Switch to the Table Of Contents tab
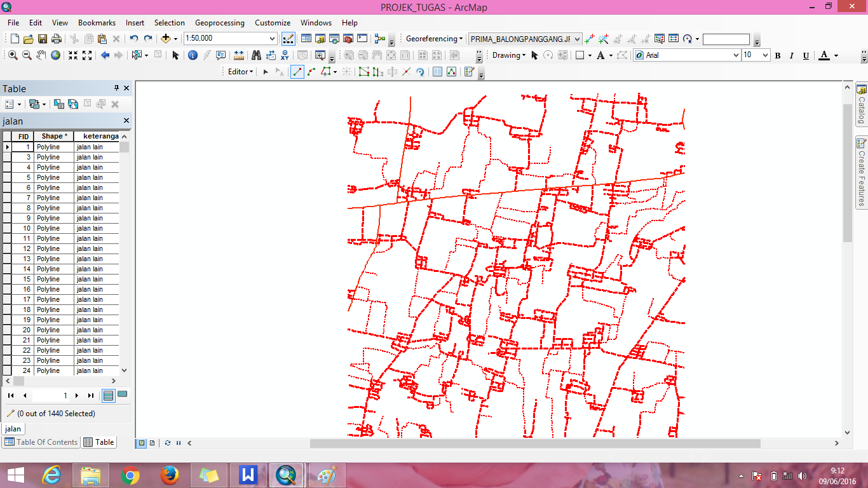Screen dimensions: 868x488 41,442
